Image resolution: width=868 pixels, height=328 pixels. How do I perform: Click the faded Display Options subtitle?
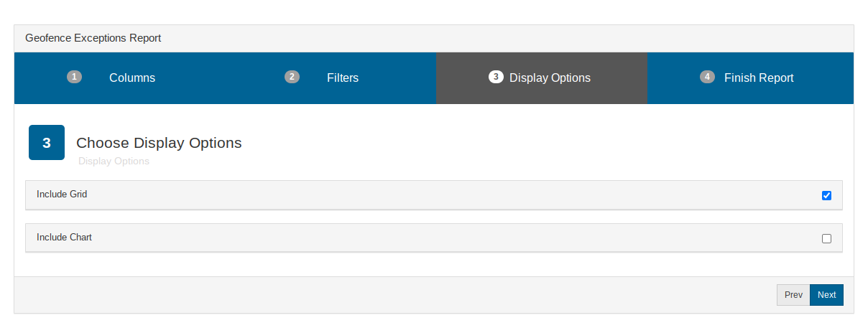tap(114, 161)
